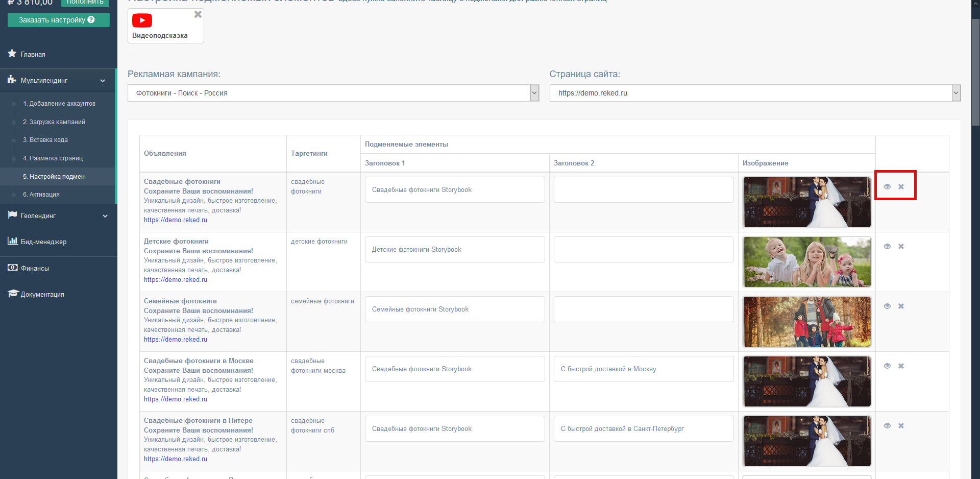Click wedding photo thumbnail in Москве row
Image resolution: width=980 pixels, height=479 pixels.
coord(807,381)
